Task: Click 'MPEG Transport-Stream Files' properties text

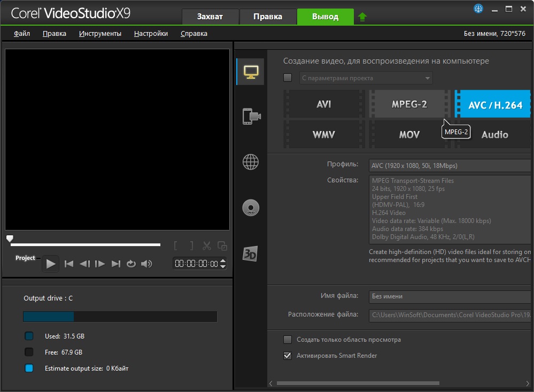Action: point(413,181)
